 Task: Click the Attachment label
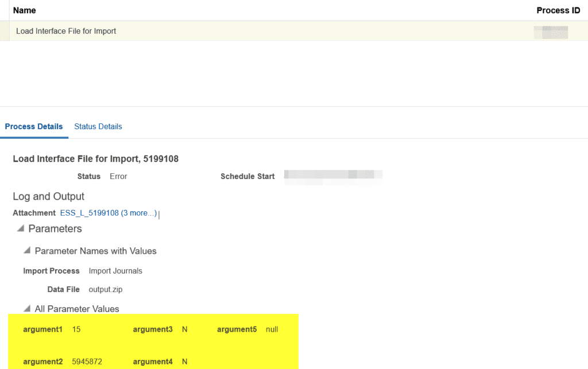(34, 213)
